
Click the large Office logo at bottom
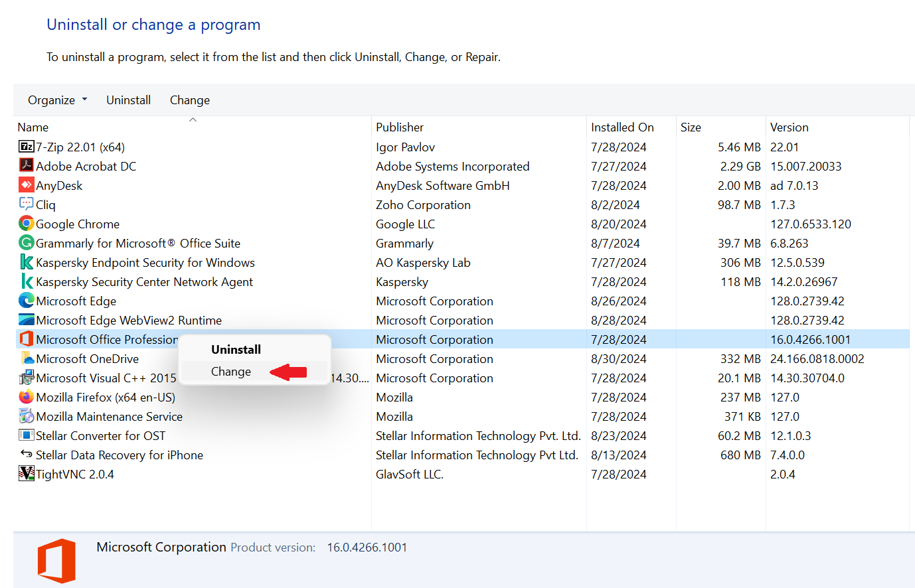(x=56, y=559)
